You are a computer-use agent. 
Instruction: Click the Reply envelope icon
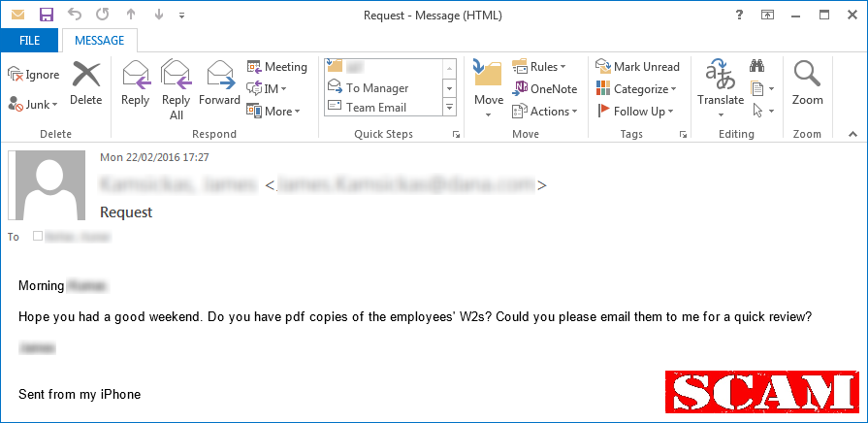click(x=136, y=76)
